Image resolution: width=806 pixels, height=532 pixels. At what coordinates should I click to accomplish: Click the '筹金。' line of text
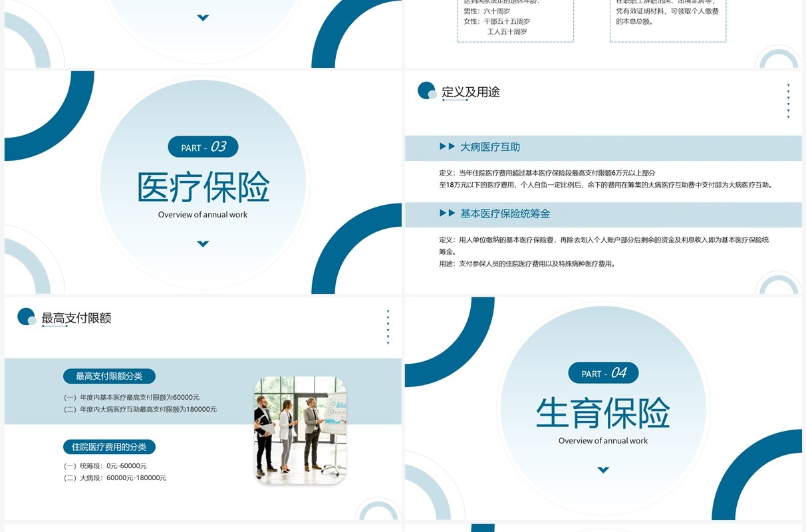(447, 251)
